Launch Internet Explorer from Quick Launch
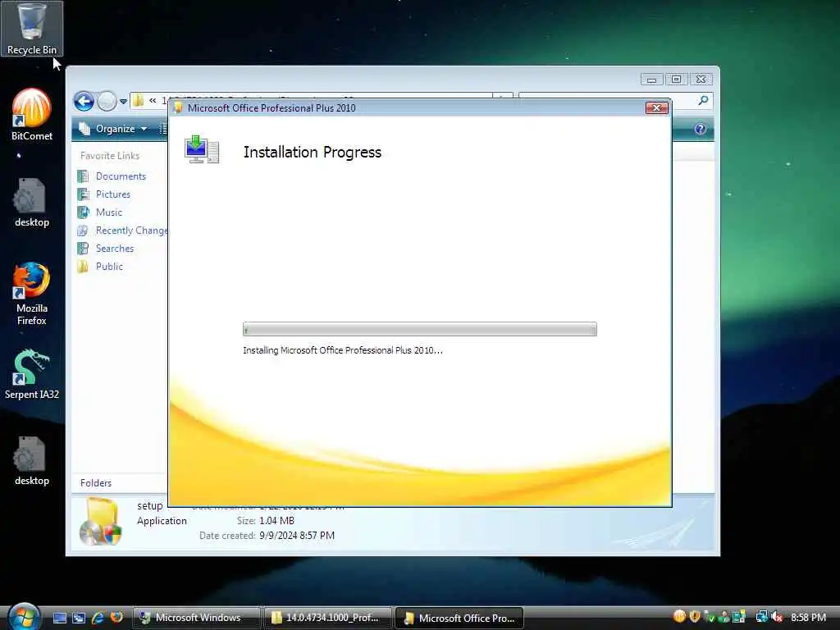Image resolution: width=840 pixels, height=630 pixels. pos(98,618)
